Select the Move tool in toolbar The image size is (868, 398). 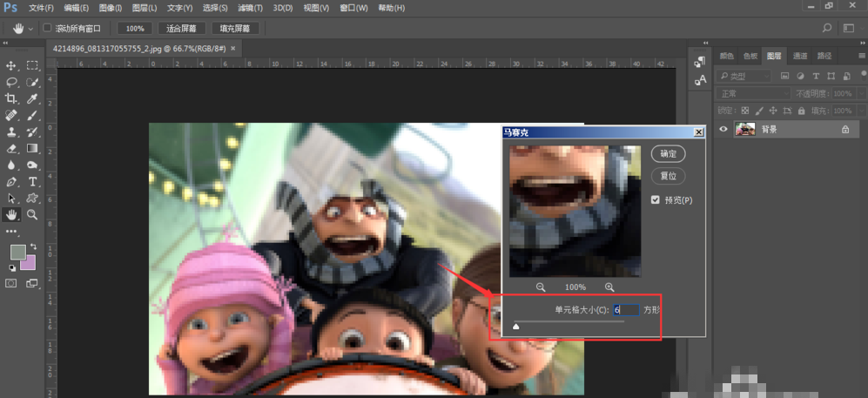pos(11,65)
